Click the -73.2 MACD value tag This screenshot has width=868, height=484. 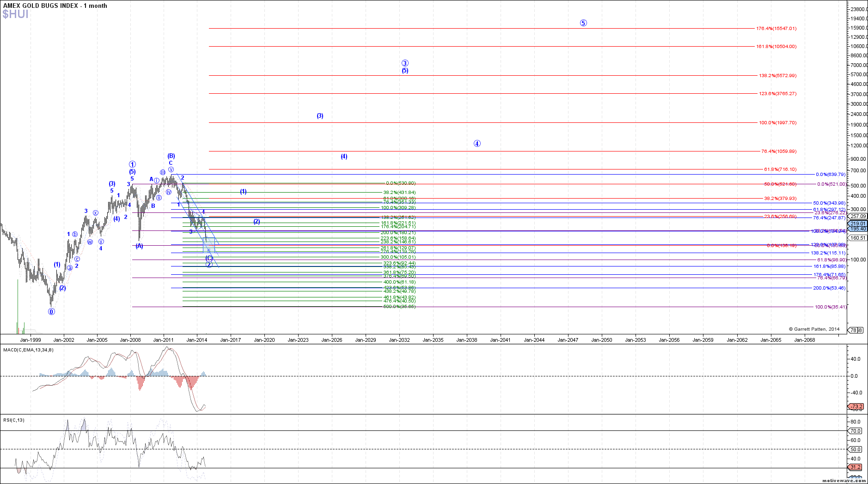click(856, 407)
